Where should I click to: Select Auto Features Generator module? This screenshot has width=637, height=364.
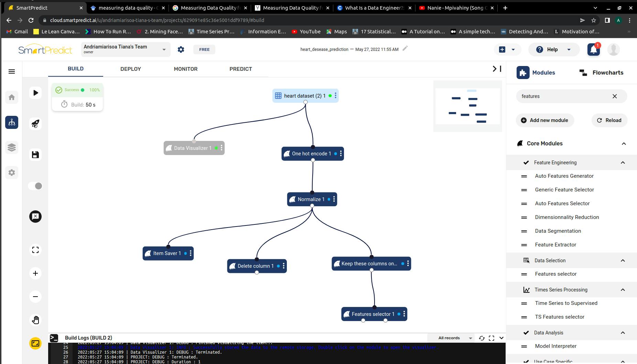click(564, 176)
